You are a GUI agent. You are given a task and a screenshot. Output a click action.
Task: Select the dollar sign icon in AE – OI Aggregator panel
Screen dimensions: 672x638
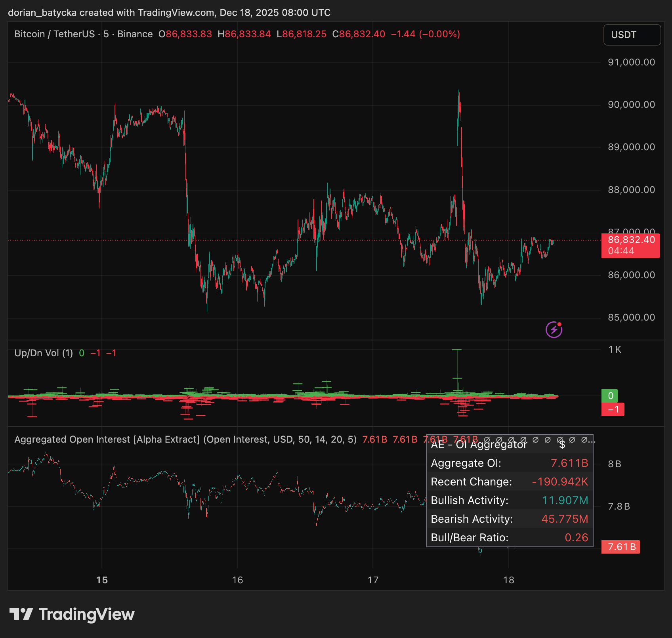coord(562,445)
